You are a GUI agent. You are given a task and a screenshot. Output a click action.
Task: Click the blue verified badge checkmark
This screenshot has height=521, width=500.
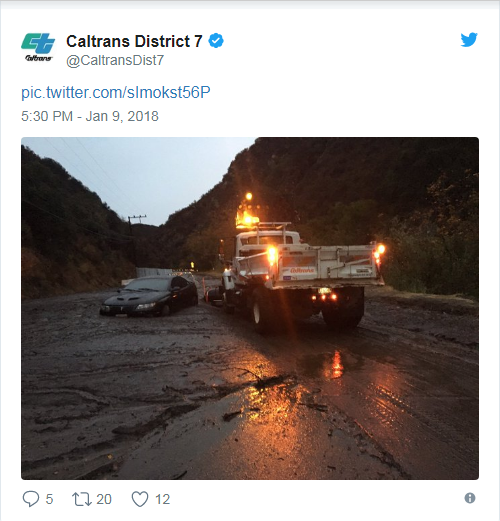click(x=216, y=41)
